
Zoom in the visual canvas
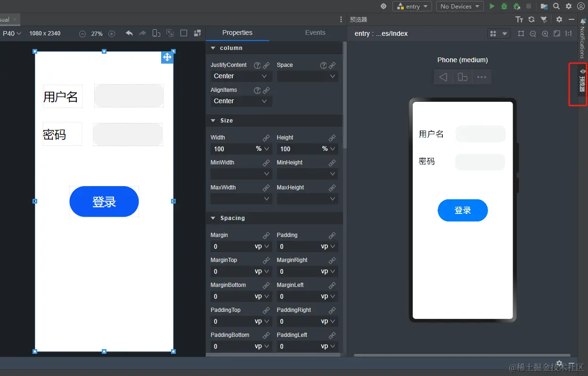pyautogui.click(x=112, y=33)
